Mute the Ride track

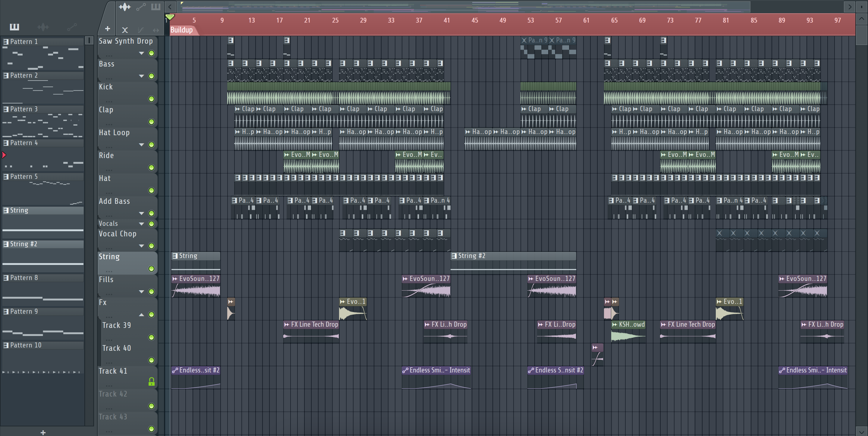pos(152,168)
